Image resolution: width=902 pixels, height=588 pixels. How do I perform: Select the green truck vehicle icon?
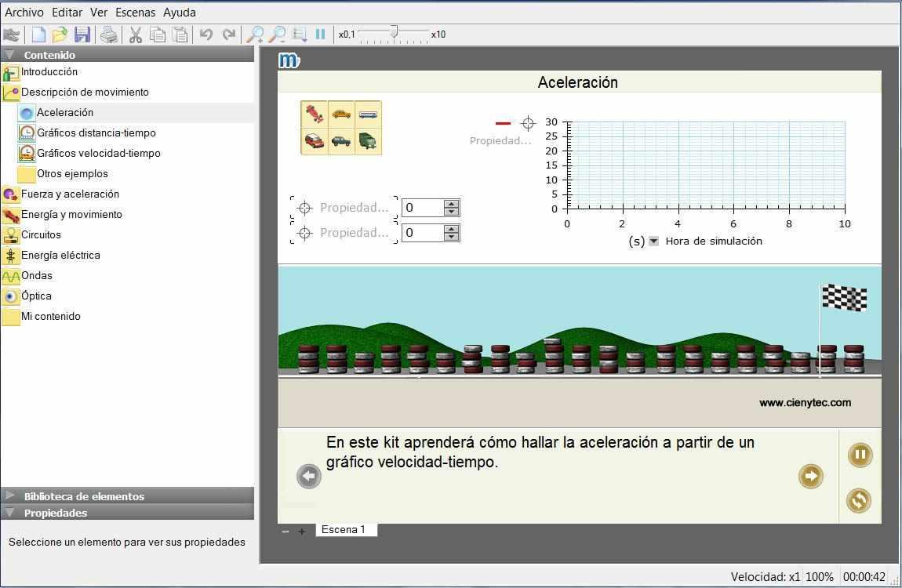click(368, 141)
